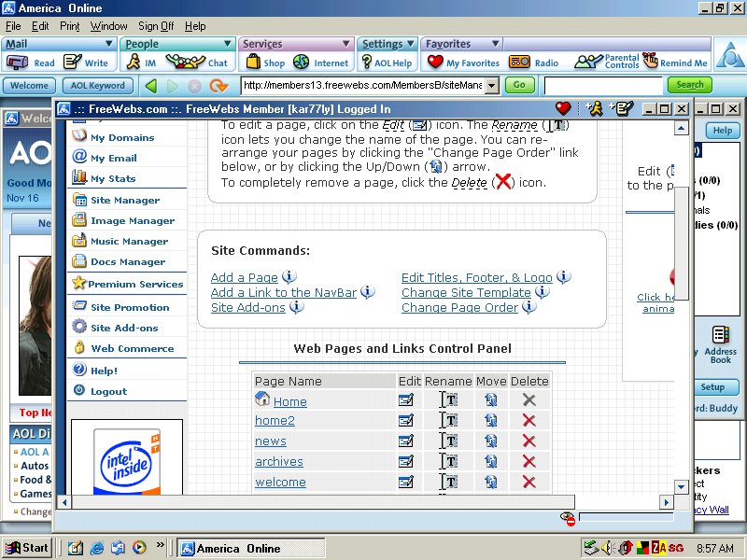Click the Remind Me icon

click(x=650, y=61)
